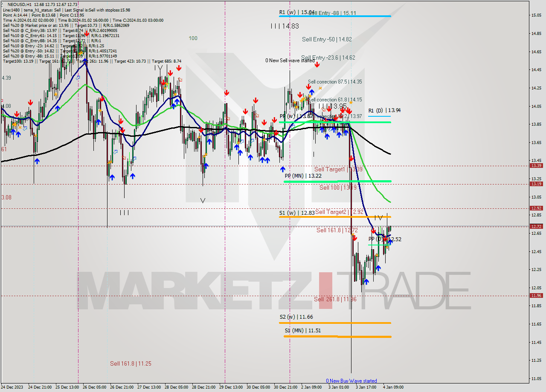Viewport: 546px width, 392px height.
Task: Click the blue R1 (w) resistance line
Action: click(x=335, y=16)
